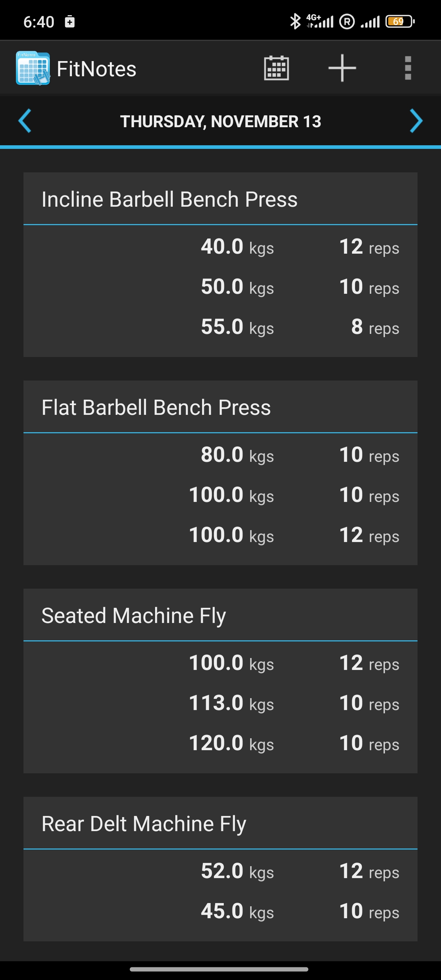Open the calendar view icon
The height and width of the screenshot is (980, 441).
(276, 69)
